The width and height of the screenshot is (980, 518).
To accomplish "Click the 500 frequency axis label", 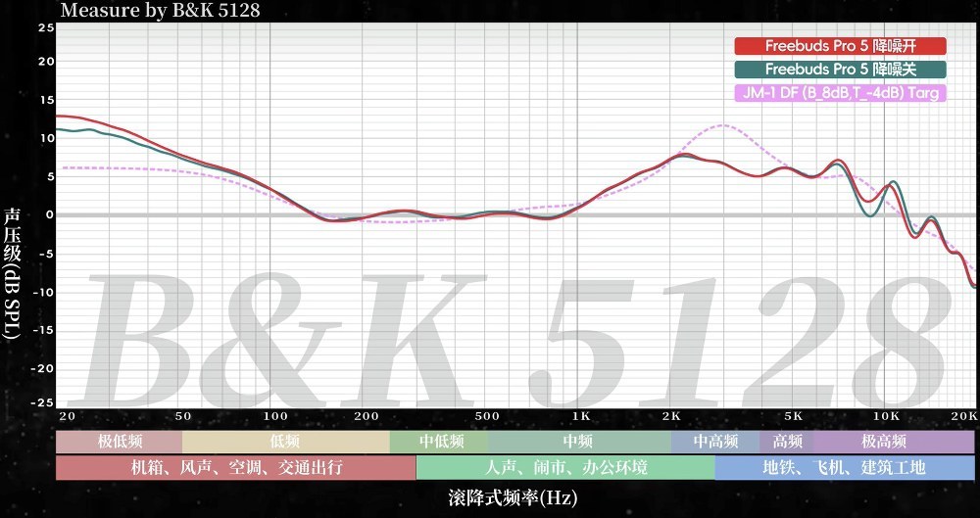I will pos(487,416).
